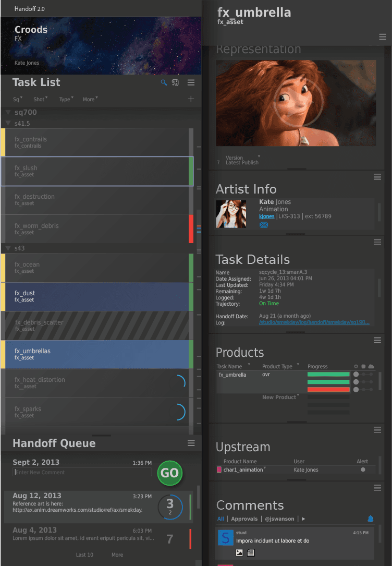Collapse the sq700 sequence group
The height and width of the screenshot is (566, 392).
(x=8, y=112)
